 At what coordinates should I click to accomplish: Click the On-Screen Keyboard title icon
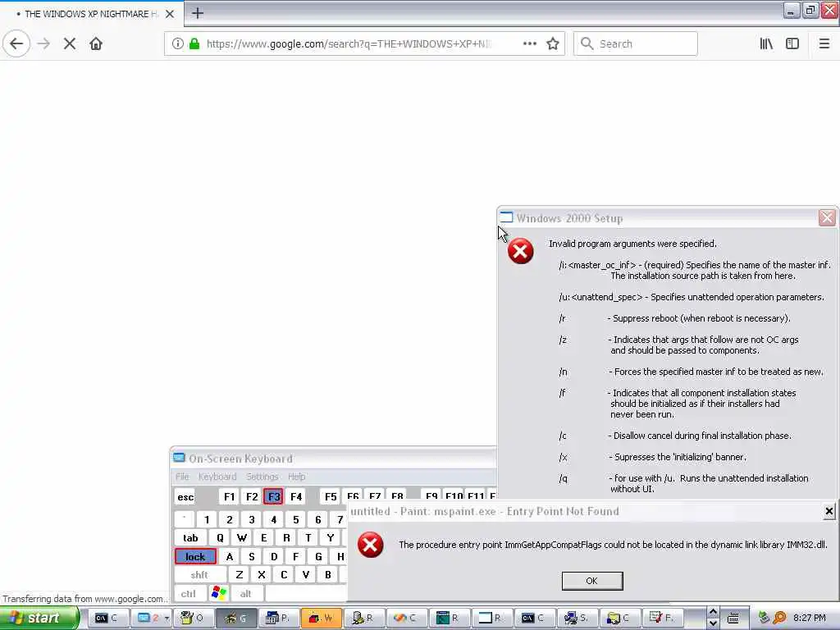click(179, 458)
